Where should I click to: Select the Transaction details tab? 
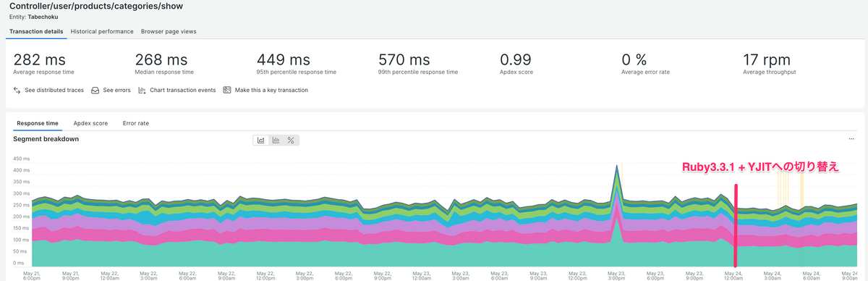tap(36, 32)
